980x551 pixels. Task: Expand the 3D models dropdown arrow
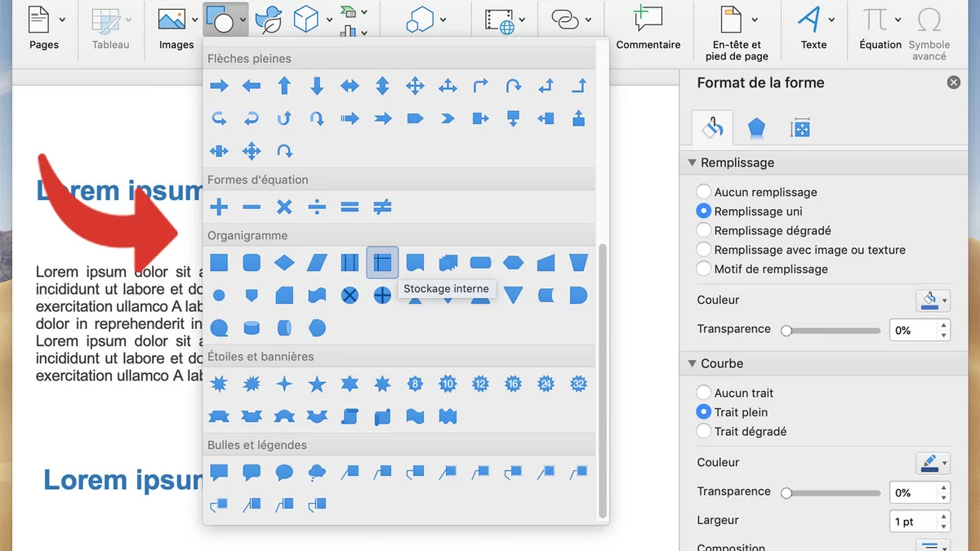[329, 19]
